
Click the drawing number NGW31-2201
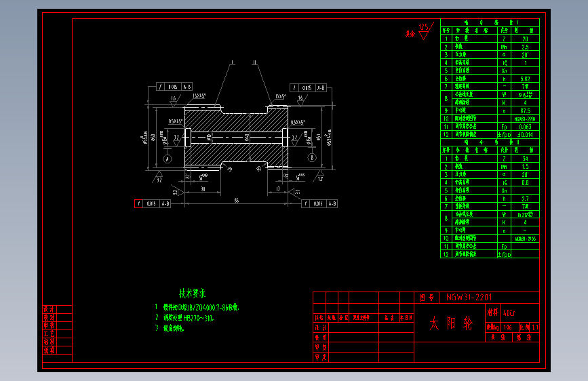click(469, 298)
